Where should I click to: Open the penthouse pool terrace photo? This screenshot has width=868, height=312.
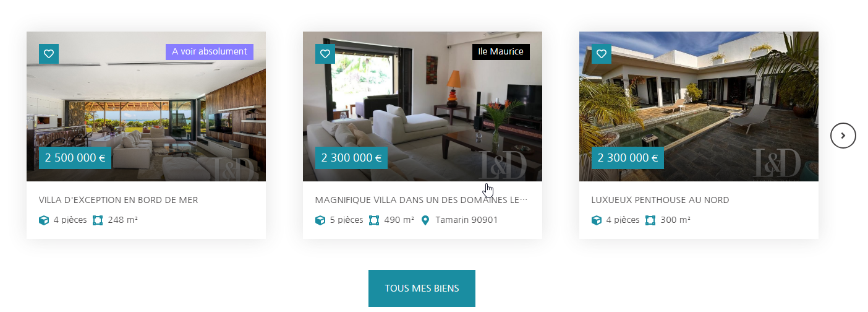coord(699,106)
